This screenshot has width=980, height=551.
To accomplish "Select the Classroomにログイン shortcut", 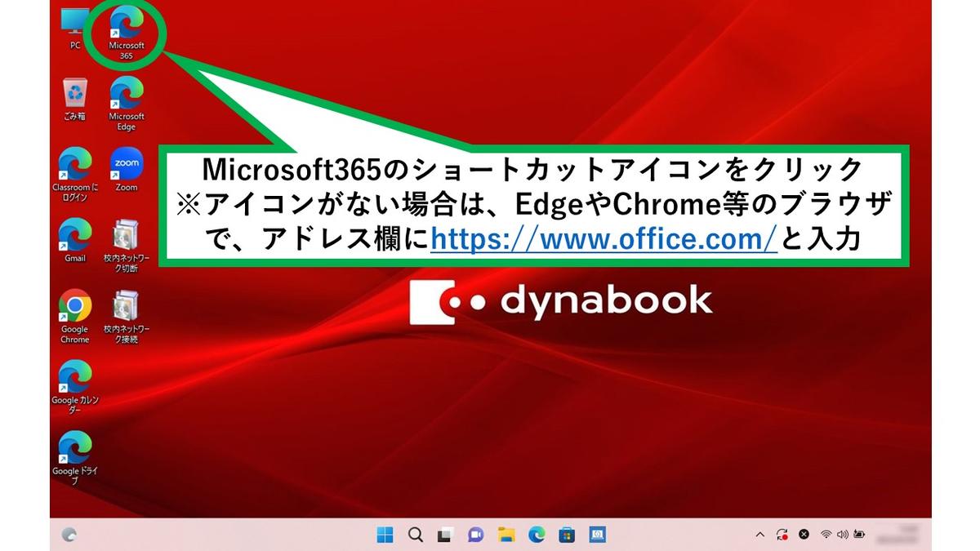I will point(75,175).
